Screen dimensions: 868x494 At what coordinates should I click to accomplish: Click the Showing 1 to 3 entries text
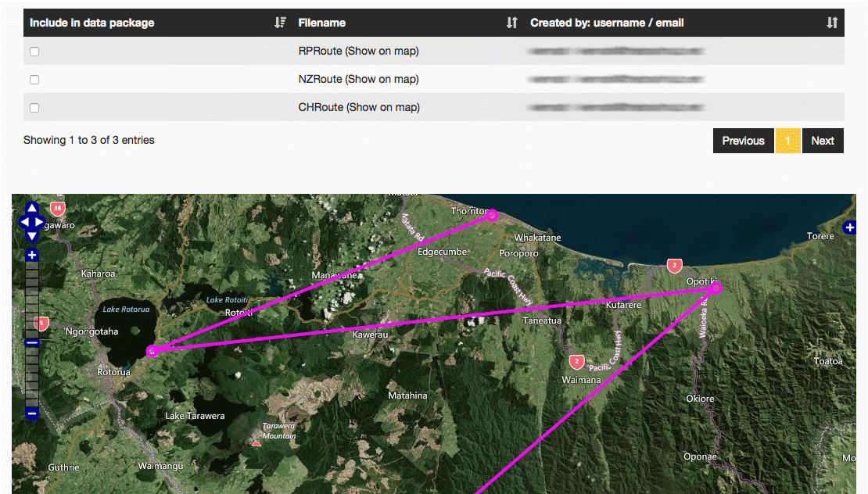coord(88,140)
